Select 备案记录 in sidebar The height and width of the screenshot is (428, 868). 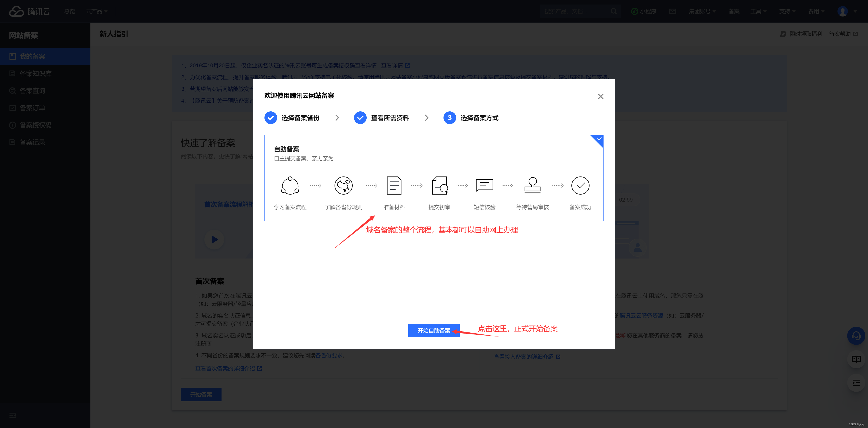[x=45, y=142]
